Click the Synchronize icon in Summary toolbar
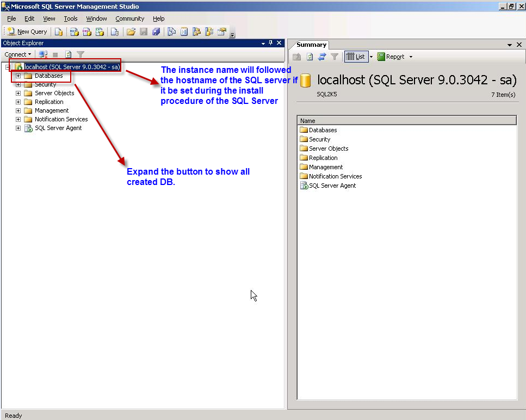 (322, 57)
